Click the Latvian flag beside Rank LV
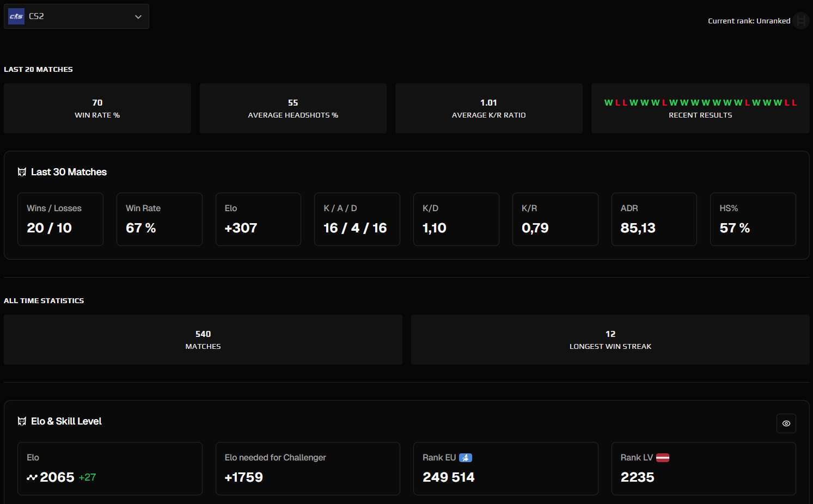 pyautogui.click(x=663, y=458)
